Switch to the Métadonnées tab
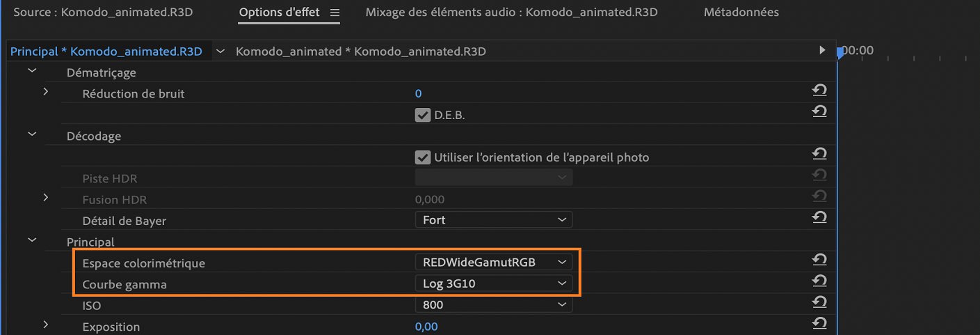 pos(741,13)
